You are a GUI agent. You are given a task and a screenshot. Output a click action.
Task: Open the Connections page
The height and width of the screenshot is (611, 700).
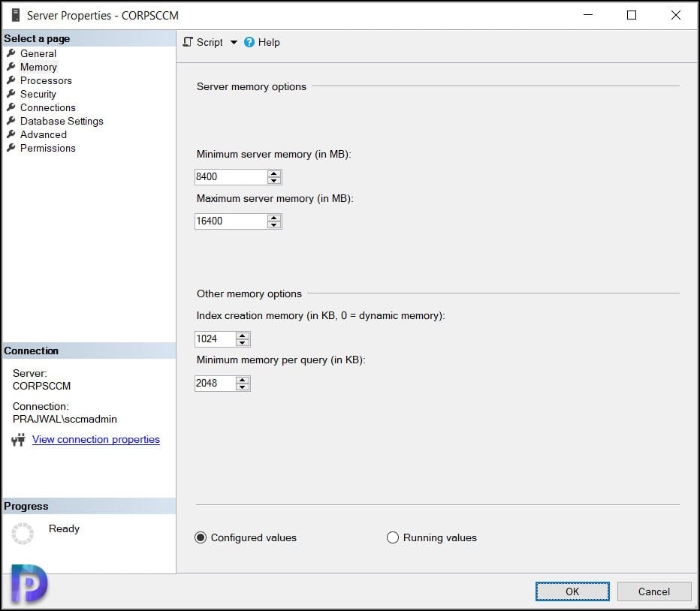(x=48, y=107)
